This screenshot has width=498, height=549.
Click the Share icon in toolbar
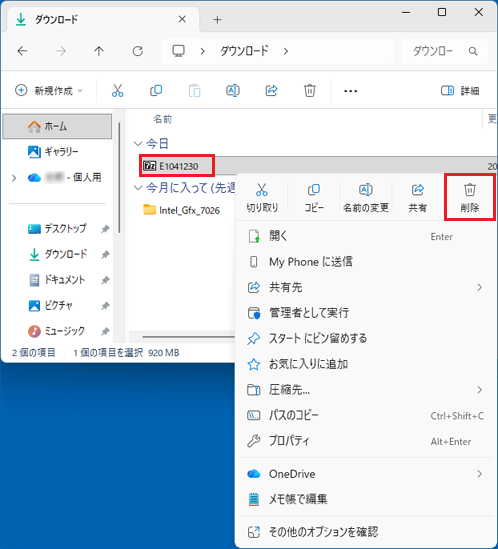point(271,91)
